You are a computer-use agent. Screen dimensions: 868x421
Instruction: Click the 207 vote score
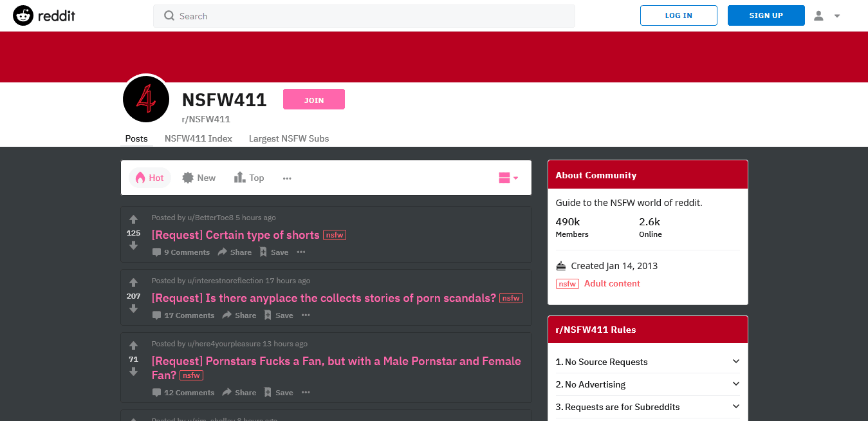(133, 296)
